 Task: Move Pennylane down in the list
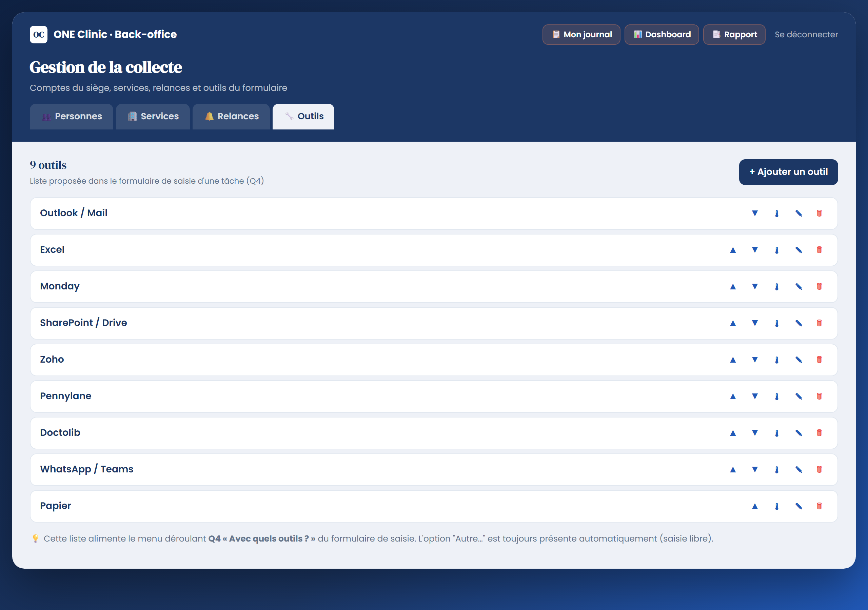(x=755, y=396)
